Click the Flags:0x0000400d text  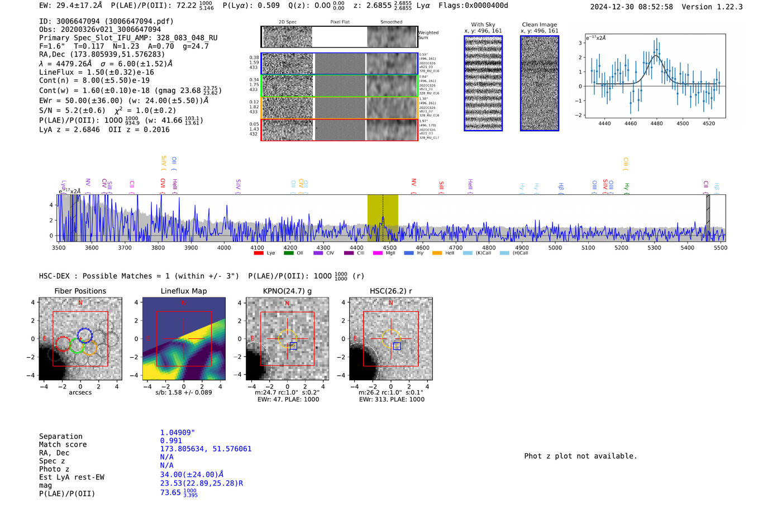[473, 6]
